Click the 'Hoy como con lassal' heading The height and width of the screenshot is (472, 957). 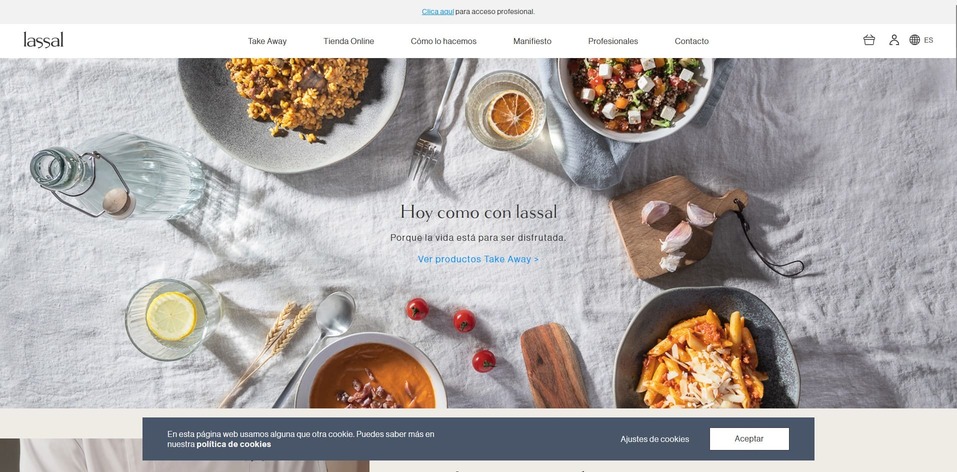pyautogui.click(x=478, y=212)
